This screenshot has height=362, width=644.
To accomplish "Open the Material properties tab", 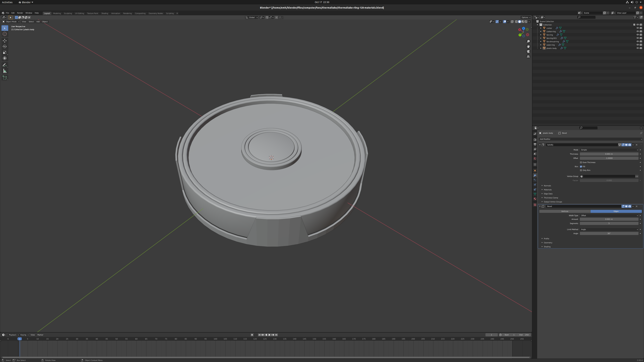I will tap(535, 199).
